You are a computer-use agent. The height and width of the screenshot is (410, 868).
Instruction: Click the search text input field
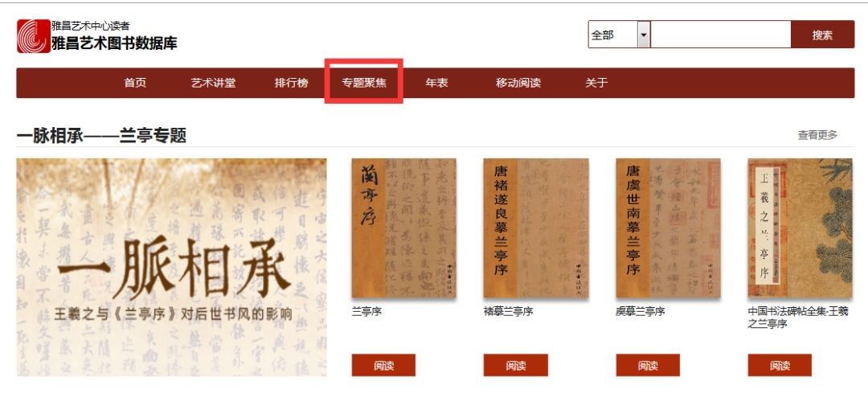(x=720, y=35)
